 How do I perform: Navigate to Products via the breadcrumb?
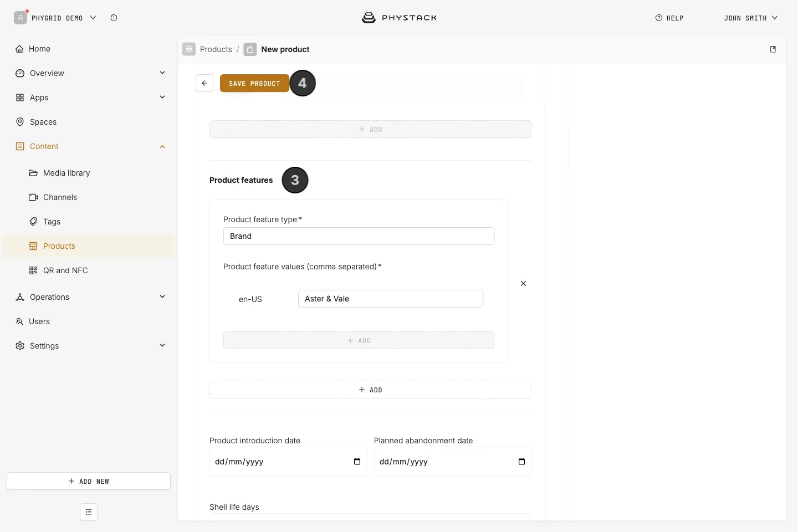216,49
